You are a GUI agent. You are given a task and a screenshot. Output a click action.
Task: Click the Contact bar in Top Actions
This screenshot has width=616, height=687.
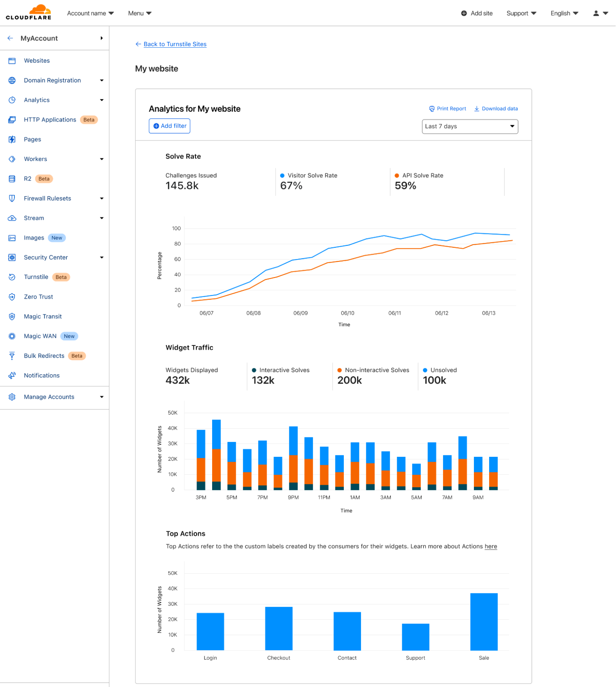pos(347,631)
